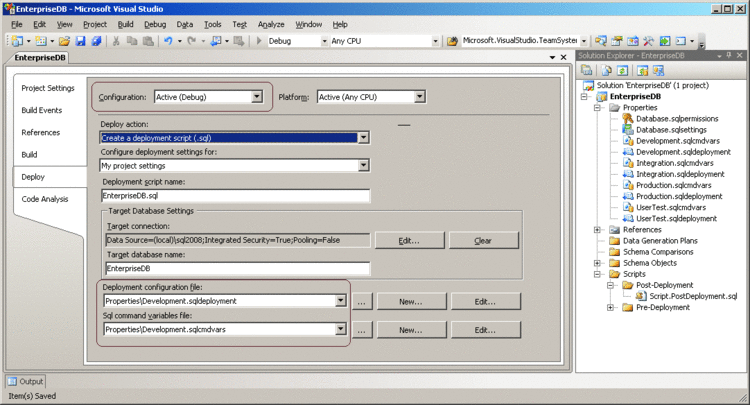Open the Data menu
Image resolution: width=750 pixels, height=405 pixels.
tap(185, 24)
